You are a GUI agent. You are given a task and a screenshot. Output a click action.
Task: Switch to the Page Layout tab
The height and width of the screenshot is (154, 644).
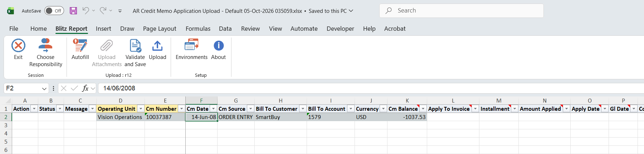160,29
